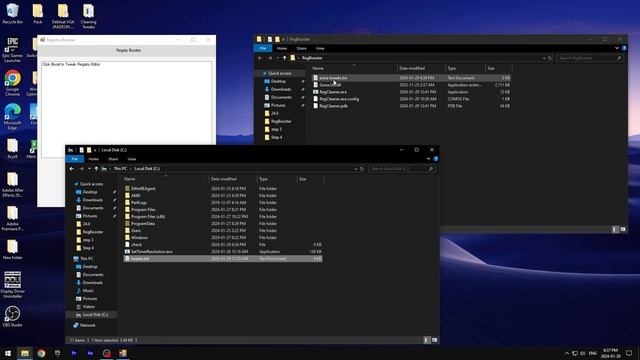Switch Local Disk window to details view

[427, 340]
